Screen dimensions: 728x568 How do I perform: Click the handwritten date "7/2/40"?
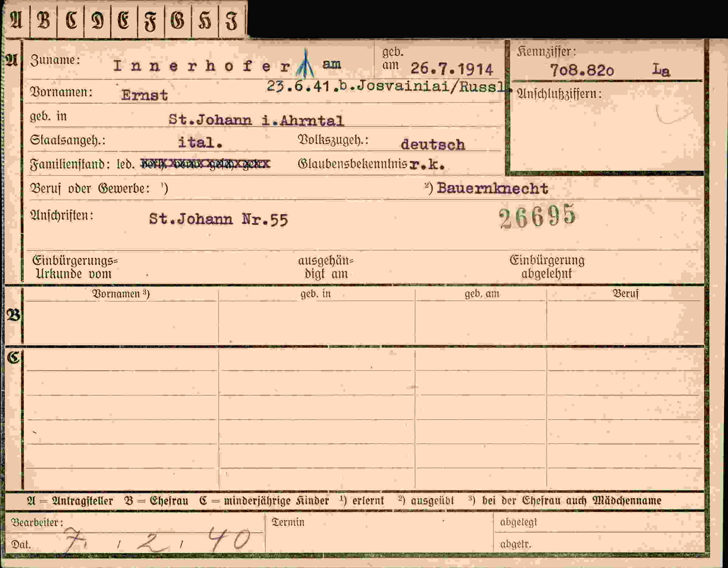click(157, 540)
